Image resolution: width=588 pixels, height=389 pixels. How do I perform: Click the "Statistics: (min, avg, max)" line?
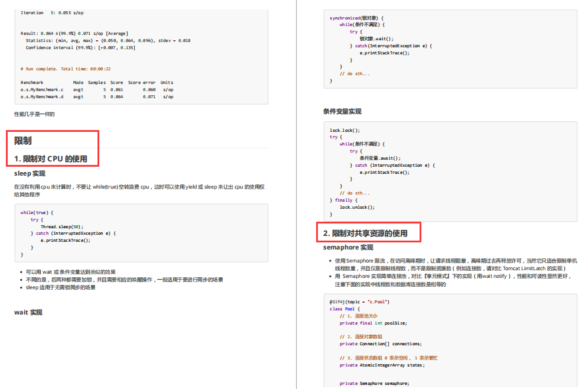point(108,41)
